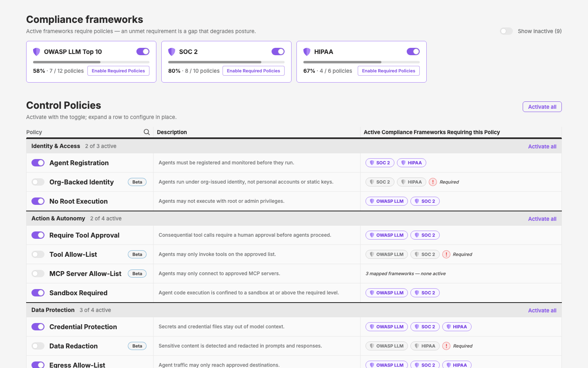
Task: Turn off the Require Tool Approval toggle
Action: [x=38, y=235]
